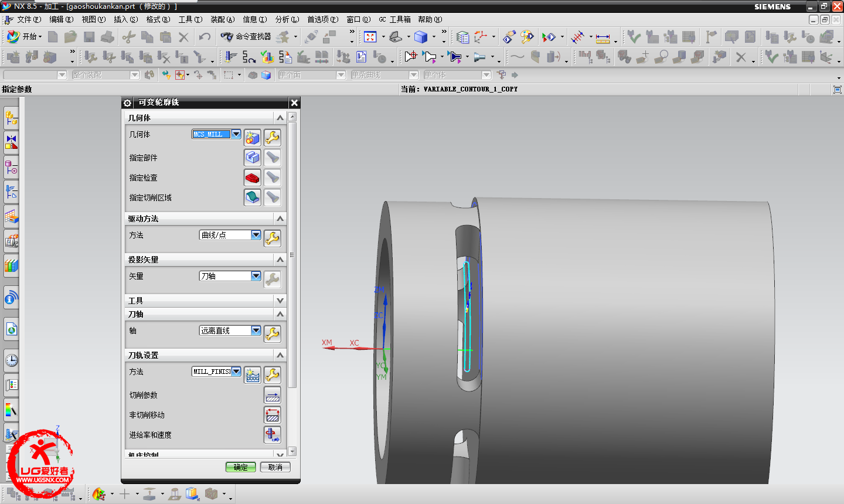Click the 开始 start button
Image resolution: width=844 pixels, height=504 pixels.
(x=23, y=36)
